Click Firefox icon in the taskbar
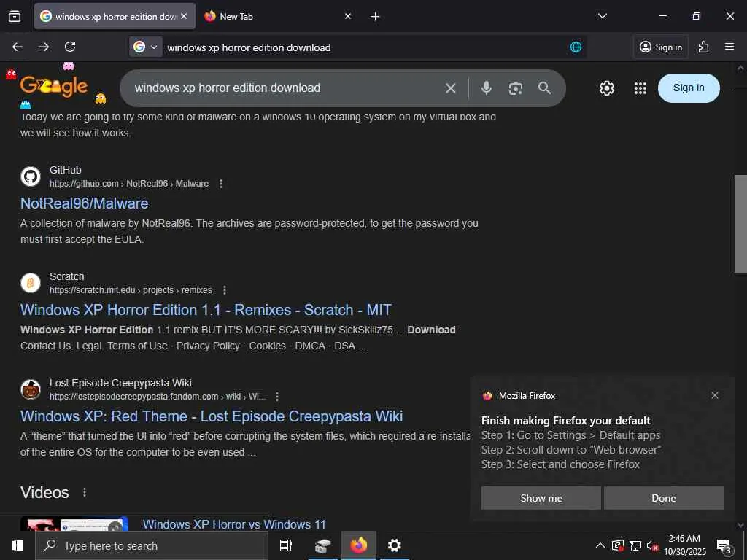The height and width of the screenshot is (560, 747). click(x=359, y=545)
